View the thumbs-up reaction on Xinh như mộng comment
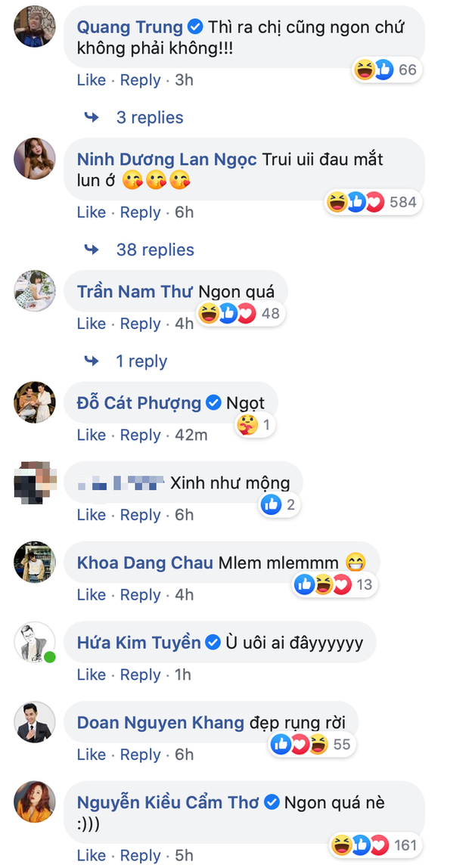The image size is (469, 868). click(271, 505)
